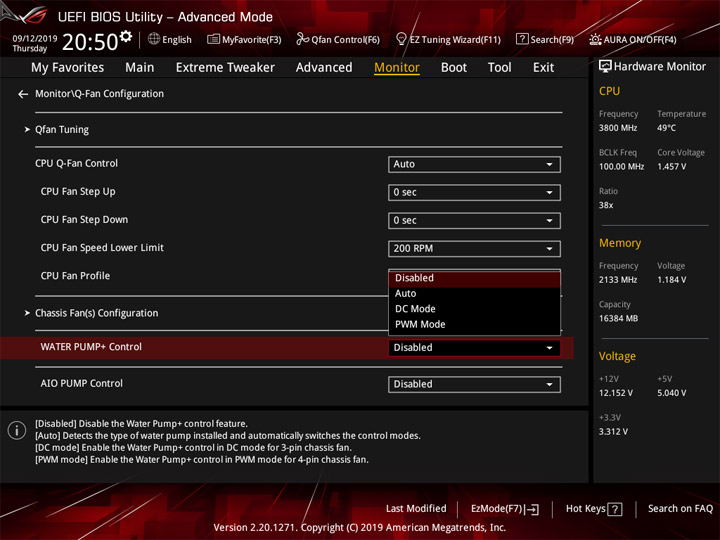
Task: Open the Main tab
Action: pyautogui.click(x=140, y=68)
